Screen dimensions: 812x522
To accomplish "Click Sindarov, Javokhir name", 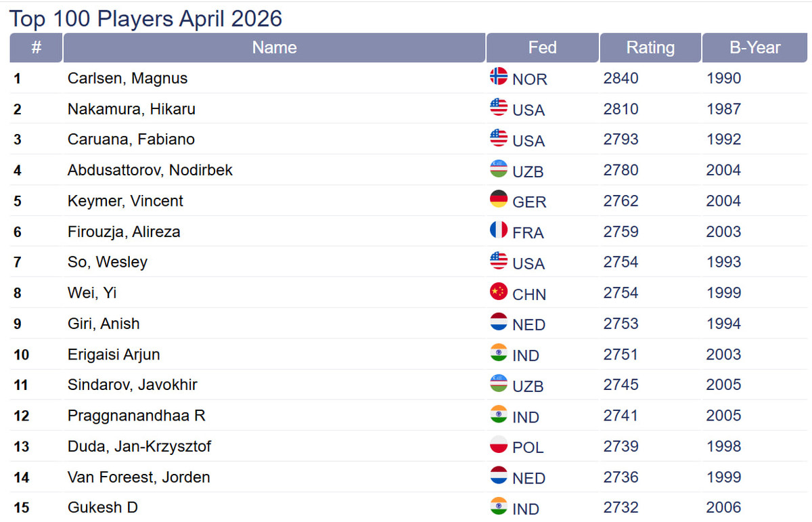I will [x=132, y=385].
